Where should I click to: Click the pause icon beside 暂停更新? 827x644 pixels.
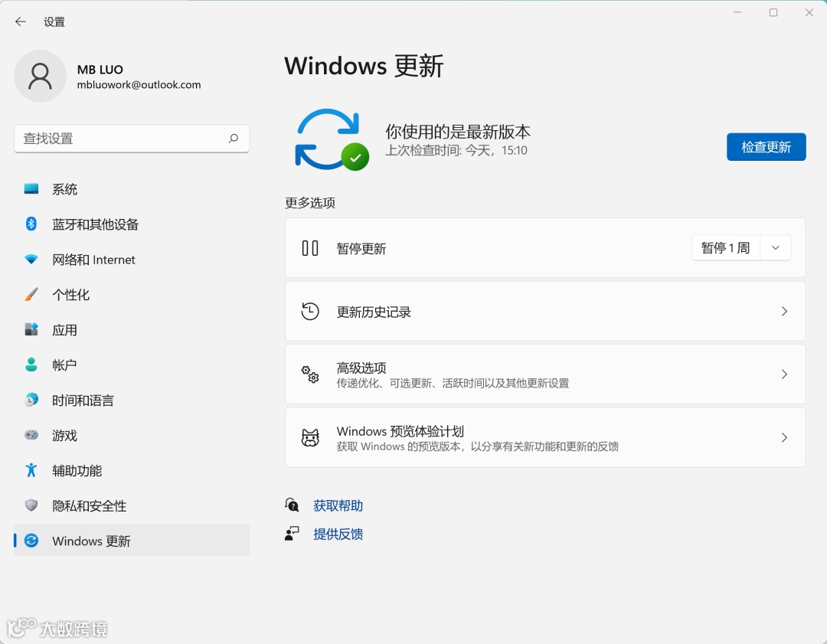pos(310,248)
